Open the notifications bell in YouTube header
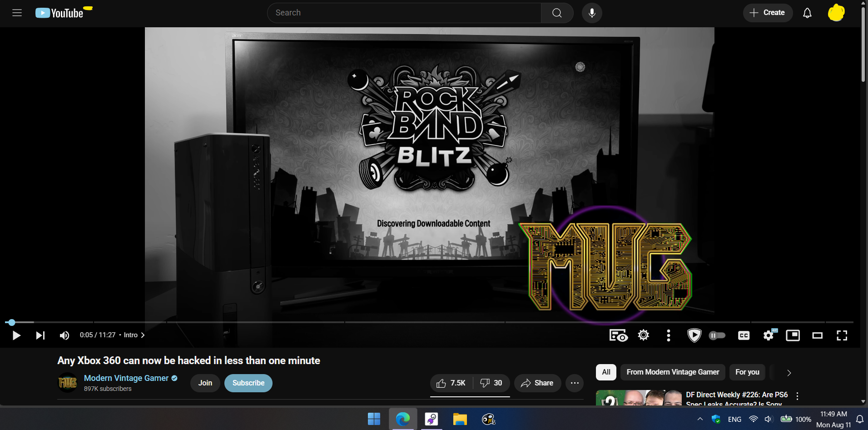This screenshot has width=868, height=430. (x=807, y=13)
